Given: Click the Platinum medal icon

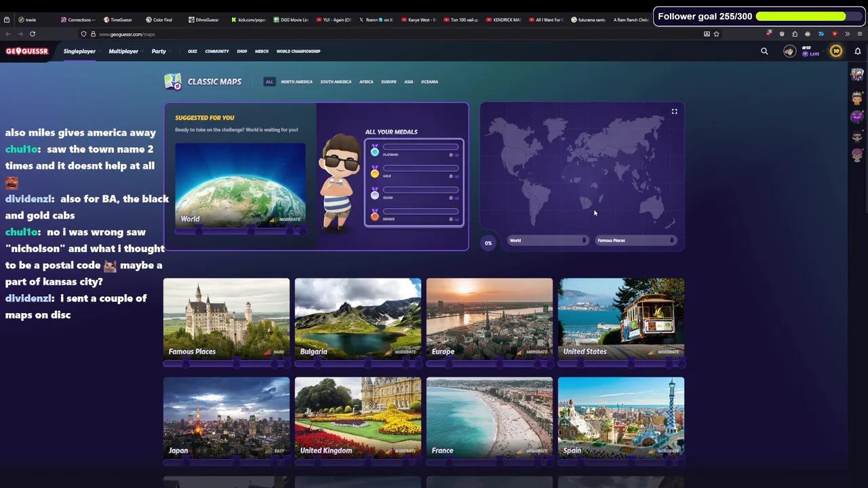Looking at the screenshot, I should 374,151.
